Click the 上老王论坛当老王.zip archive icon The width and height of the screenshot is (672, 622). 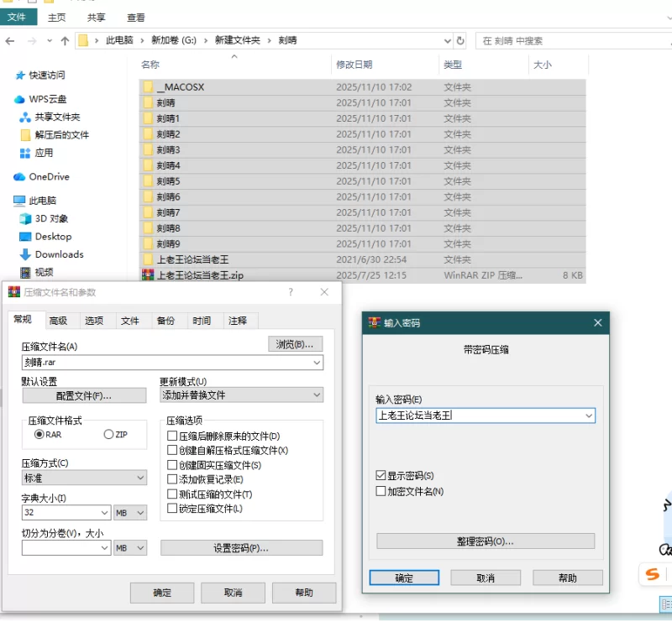point(148,275)
